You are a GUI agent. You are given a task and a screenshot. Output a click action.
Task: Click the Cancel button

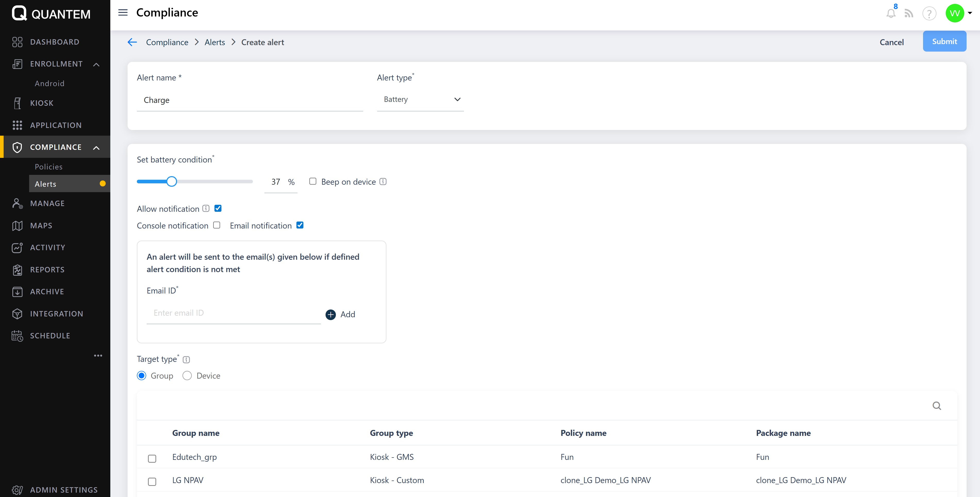pos(891,42)
